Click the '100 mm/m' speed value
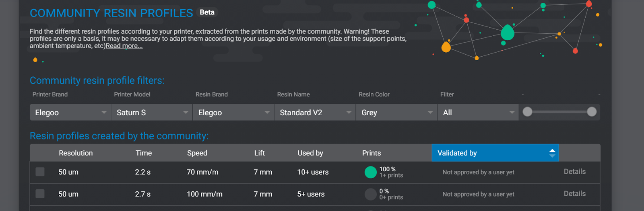This screenshot has height=211, width=644. pos(204,194)
